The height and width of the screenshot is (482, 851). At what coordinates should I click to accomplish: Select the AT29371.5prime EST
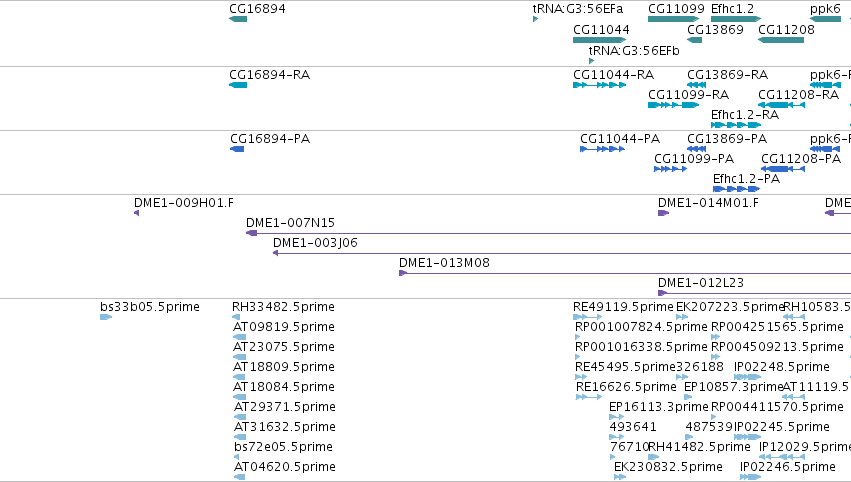pos(240,417)
